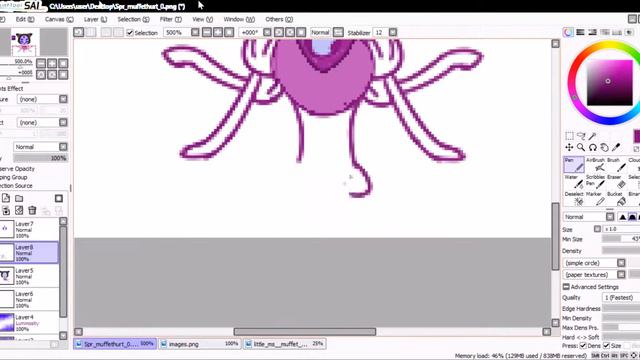The image size is (640, 360).
Task: Zoom out using navigator minus button
Action: pyautogui.click(x=41, y=63)
